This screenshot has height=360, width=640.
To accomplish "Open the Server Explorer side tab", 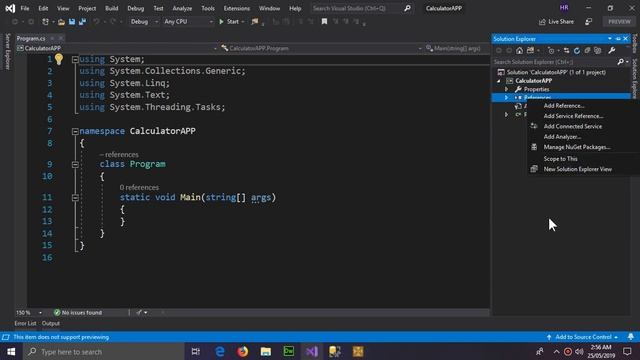I will tap(7, 51).
